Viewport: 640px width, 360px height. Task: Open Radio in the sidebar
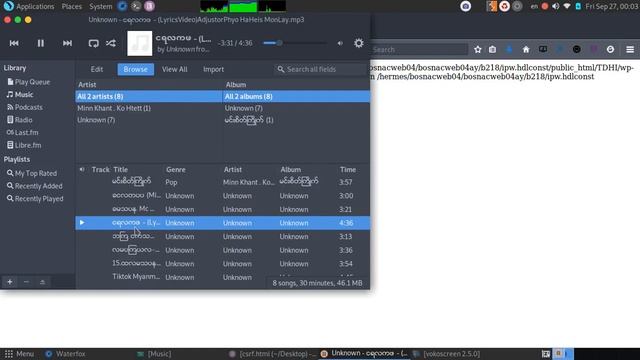(x=20, y=120)
